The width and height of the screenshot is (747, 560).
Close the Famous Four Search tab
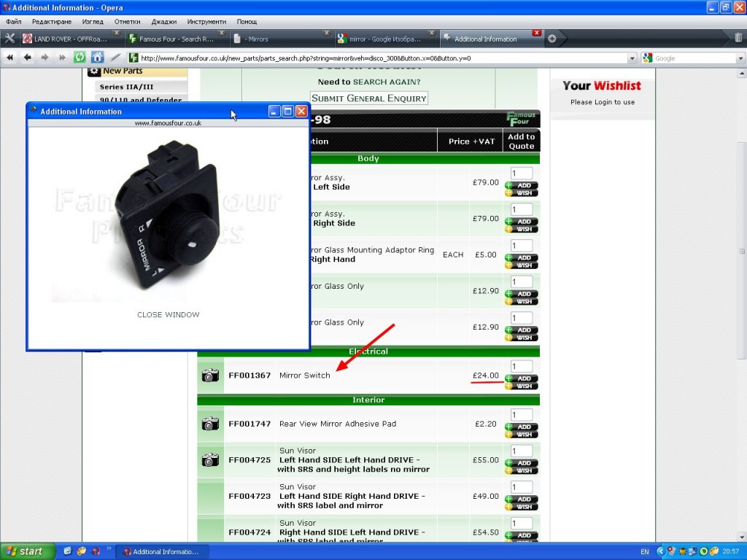(221, 33)
